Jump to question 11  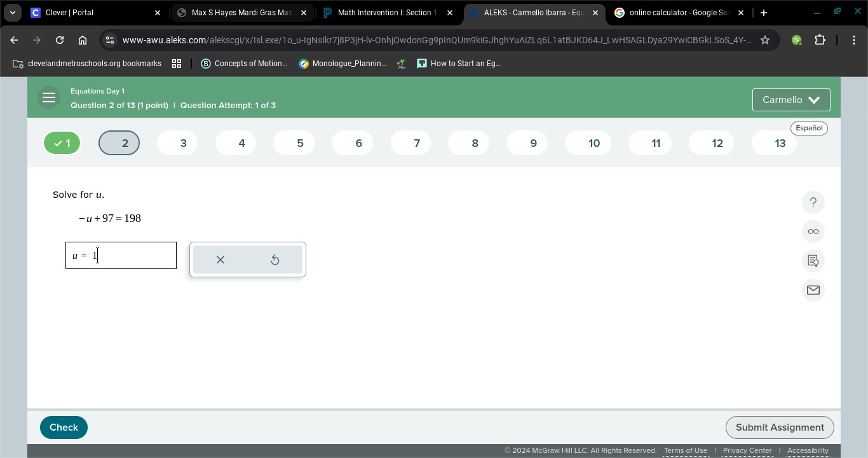649,143
